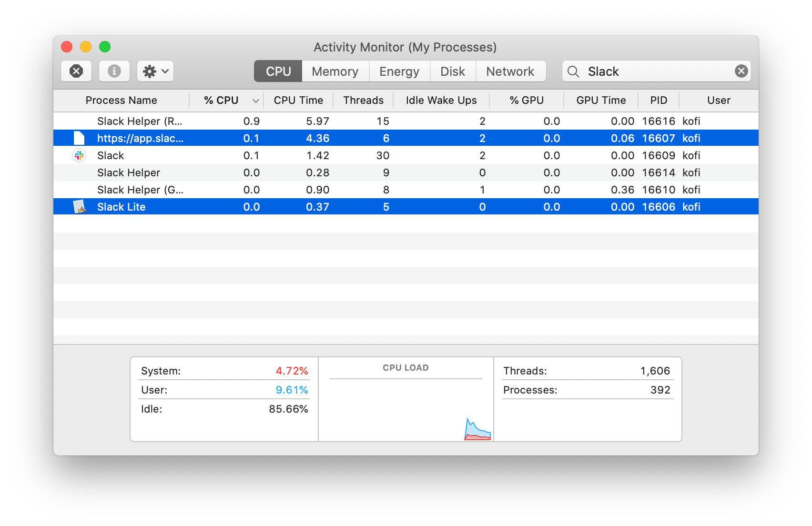Zoom the window with green button
The image size is (812, 526).
[105, 47]
